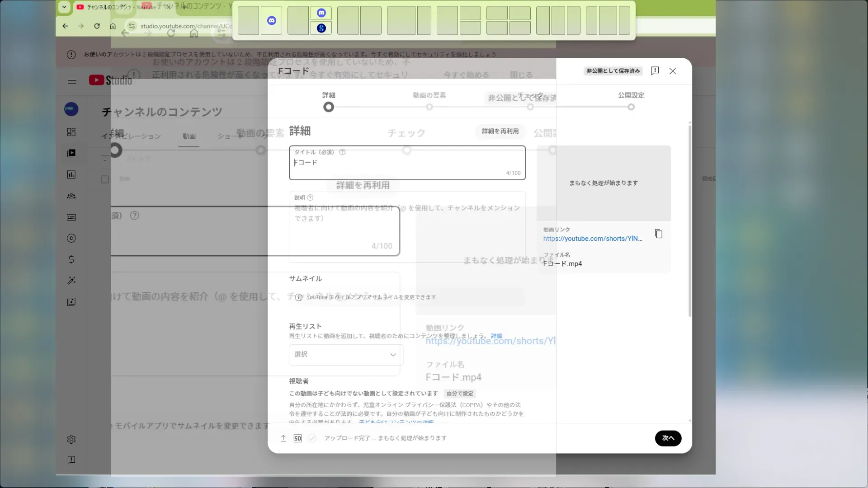Image resolution: width=868 pixels, height=488 pixels.
Task: Jump to the 動画の要素 step marker
Action: point(429,107)
